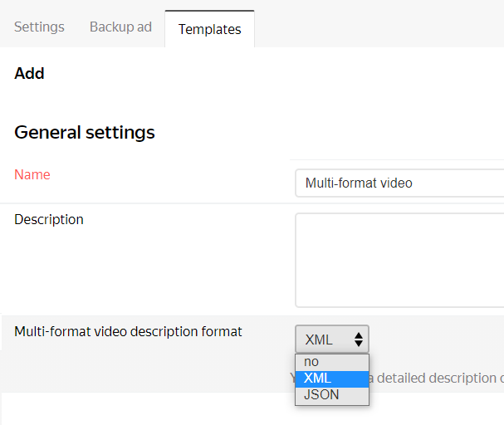Click the Description field label
Viewport: 504px width, 425px height.
point(49,220)
